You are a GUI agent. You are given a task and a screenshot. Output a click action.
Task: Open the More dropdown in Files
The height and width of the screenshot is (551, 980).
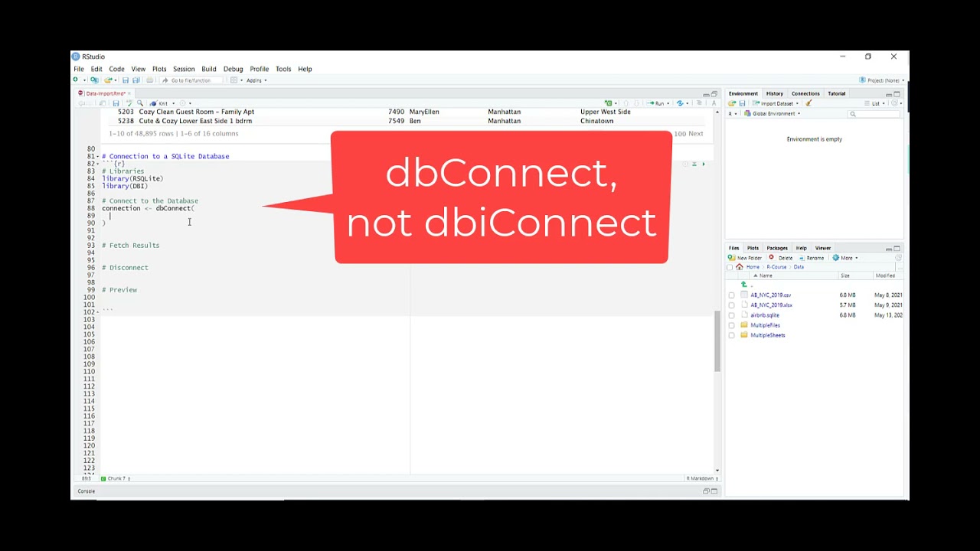pyautogui.click(x=845, y=258)
